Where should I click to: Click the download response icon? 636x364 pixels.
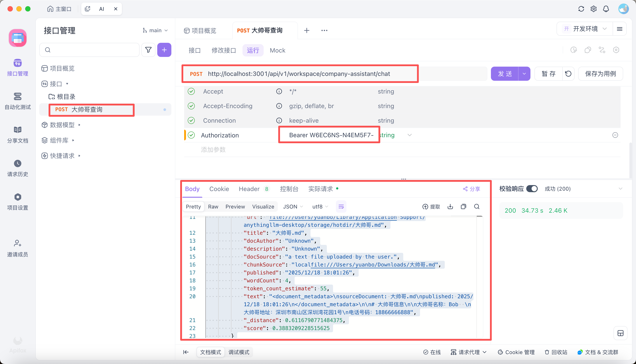pyautogui.click(x=450, y=206)
